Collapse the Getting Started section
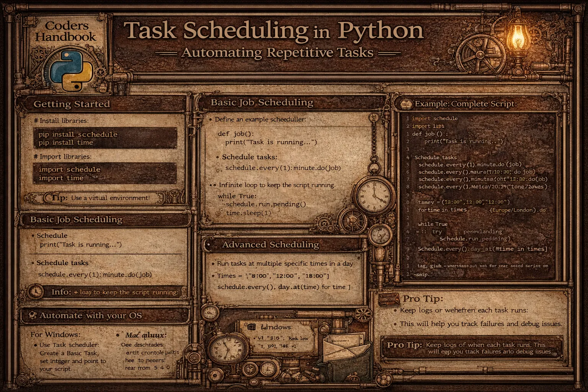Screen dimensions: 588x392 tap(71, 104)
